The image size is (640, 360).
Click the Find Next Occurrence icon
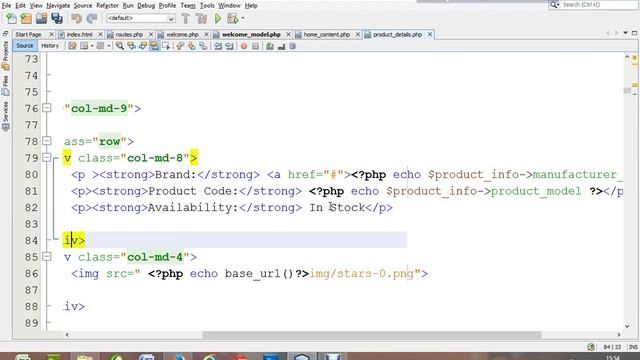(142, 46)
